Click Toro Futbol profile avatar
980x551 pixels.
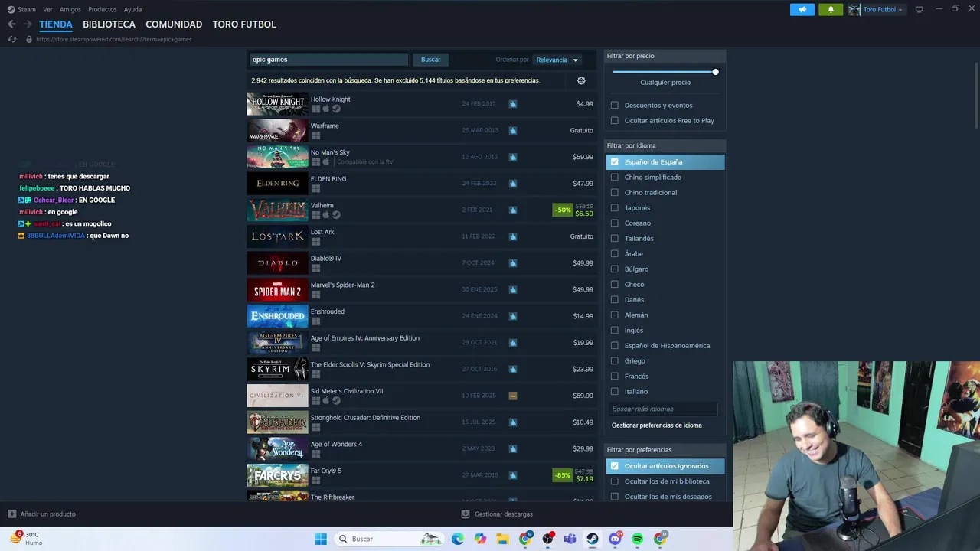[x=854, y=9]
